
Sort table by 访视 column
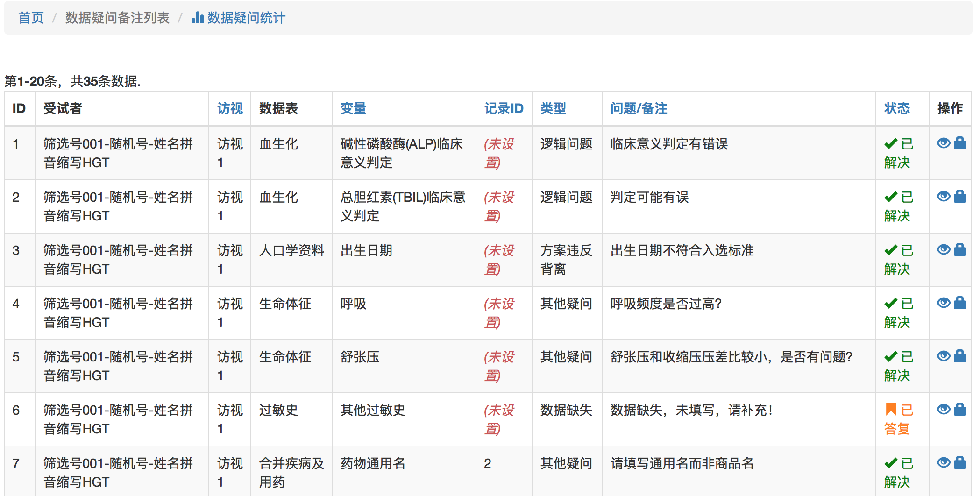pyautogui.click(x=230, y=108)
